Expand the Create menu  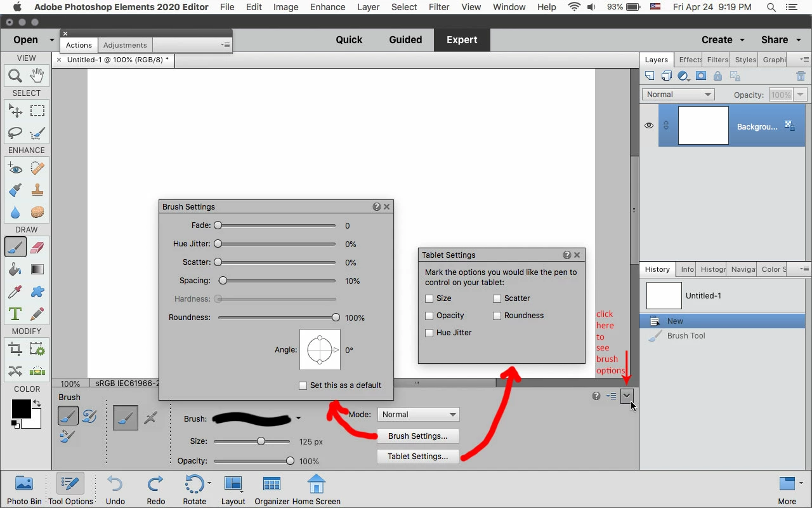[x=723, y=39]
